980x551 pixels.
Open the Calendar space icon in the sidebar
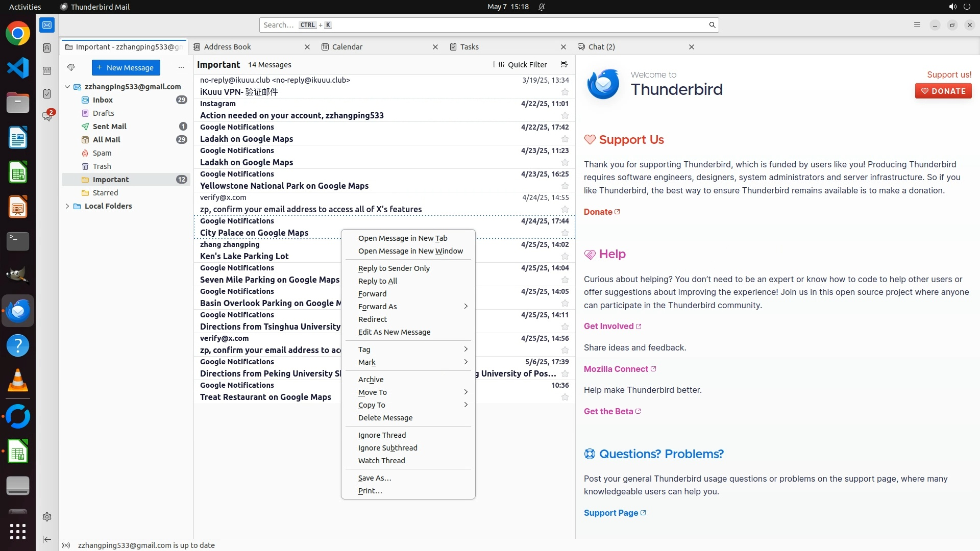pos(47,71)
